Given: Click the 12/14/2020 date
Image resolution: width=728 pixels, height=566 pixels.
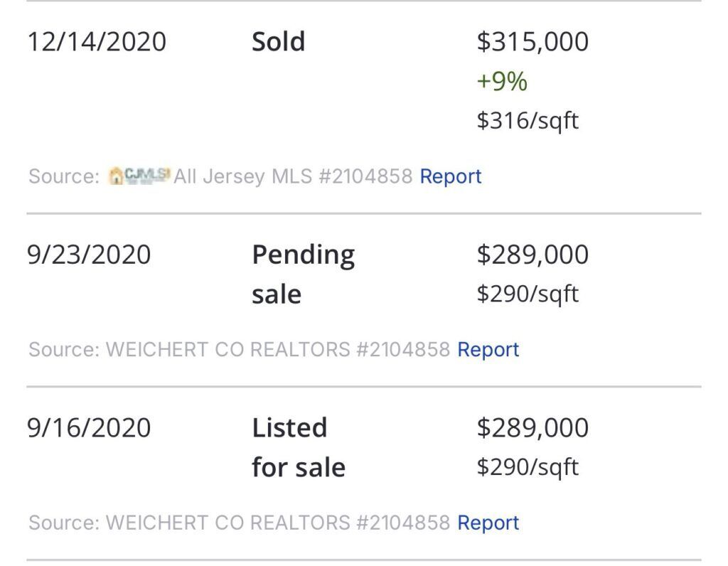Looking at the screenshot, I should click(x=97, y=42).
